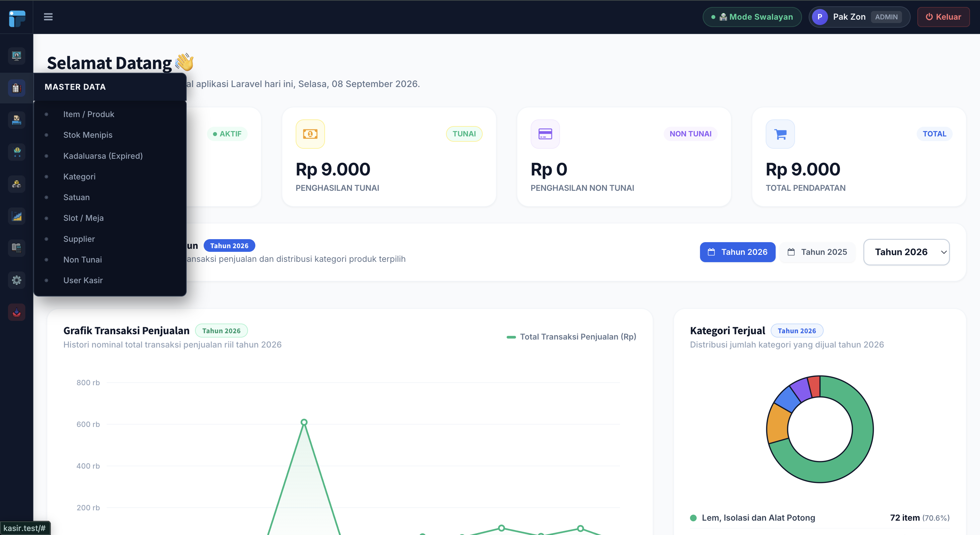
Task: Click the Lem, Isolasi dan Alat Potong row
Action: 820,517
